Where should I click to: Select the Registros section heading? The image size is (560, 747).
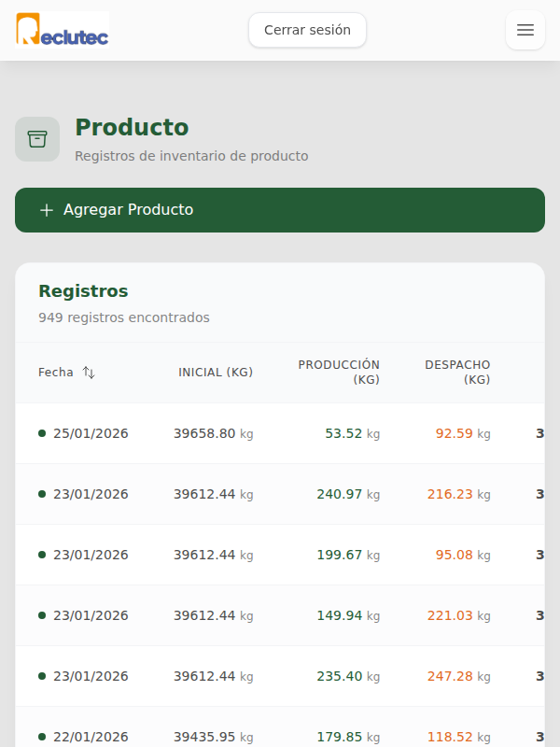tap(82, 290)
